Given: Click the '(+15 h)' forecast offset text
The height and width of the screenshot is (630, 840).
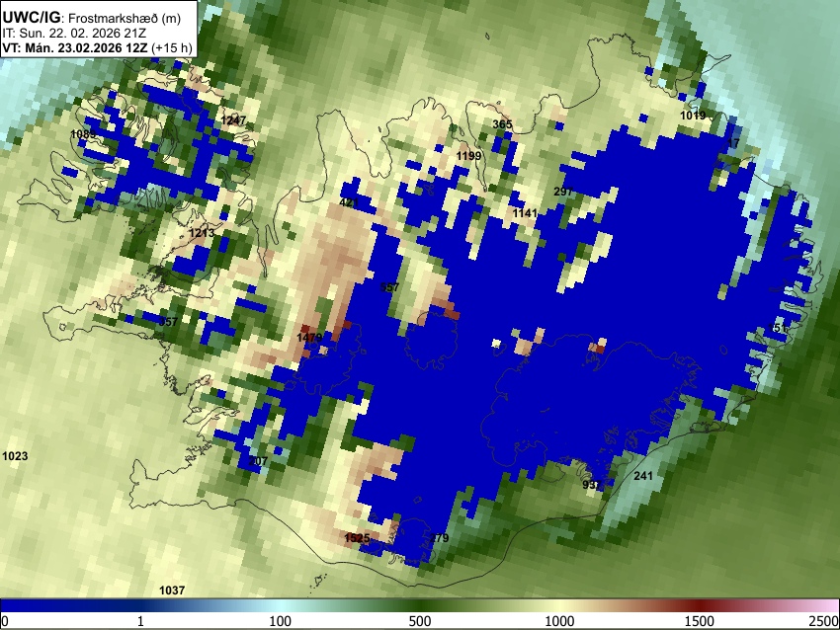Looking at the screenshot, I should point(171,47).
